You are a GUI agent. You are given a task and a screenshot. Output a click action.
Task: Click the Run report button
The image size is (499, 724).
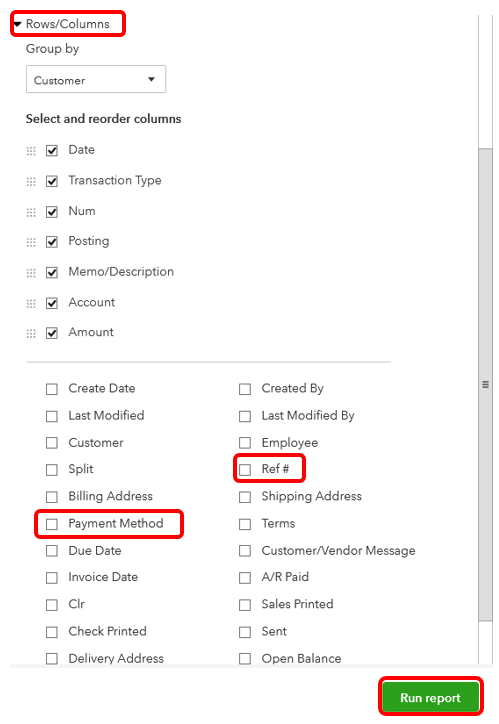point(430,697)
